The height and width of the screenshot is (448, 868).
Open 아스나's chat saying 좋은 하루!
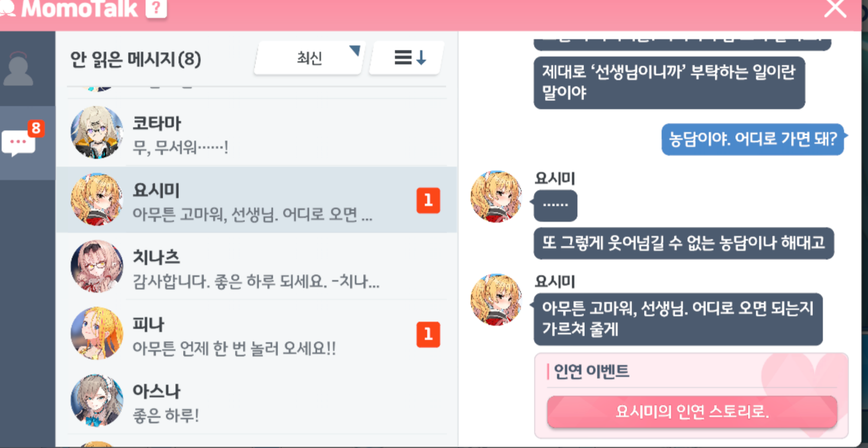(256, 401)
